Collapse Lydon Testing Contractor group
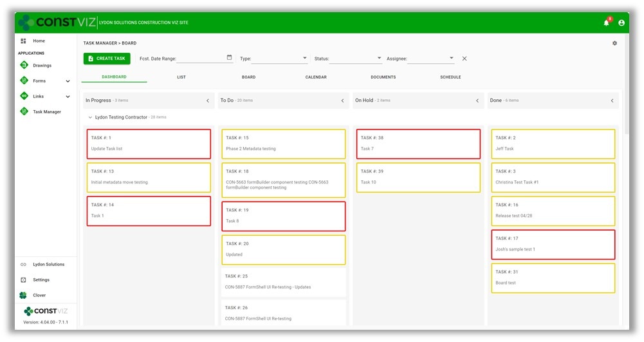The height and width of the screenshot is (342, 644). pyautogui.click(x=90, y=117)
